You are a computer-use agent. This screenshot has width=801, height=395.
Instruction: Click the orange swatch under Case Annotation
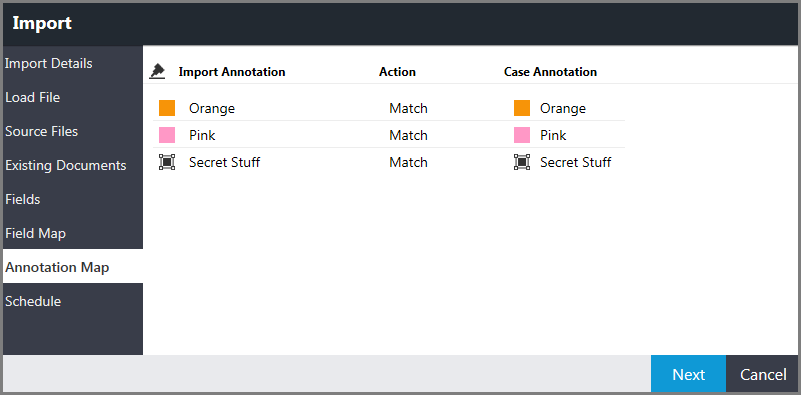click(522, 108)
